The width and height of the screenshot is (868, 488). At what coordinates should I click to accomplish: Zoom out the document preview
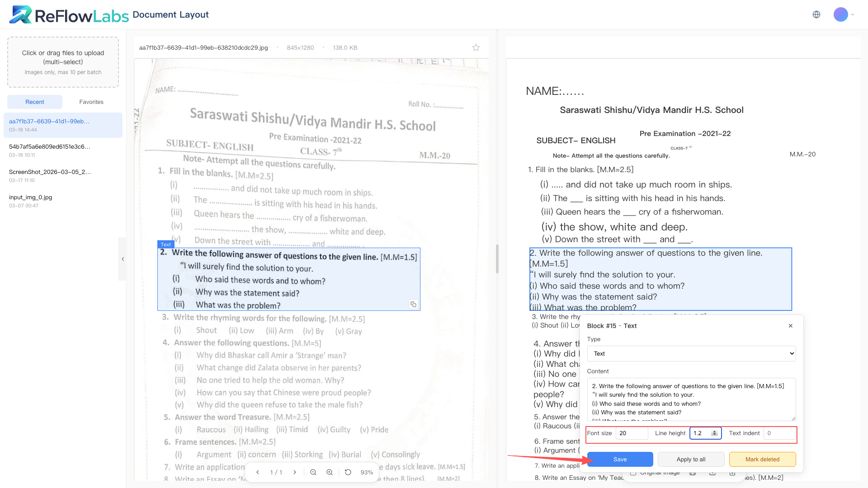(313, 472)
